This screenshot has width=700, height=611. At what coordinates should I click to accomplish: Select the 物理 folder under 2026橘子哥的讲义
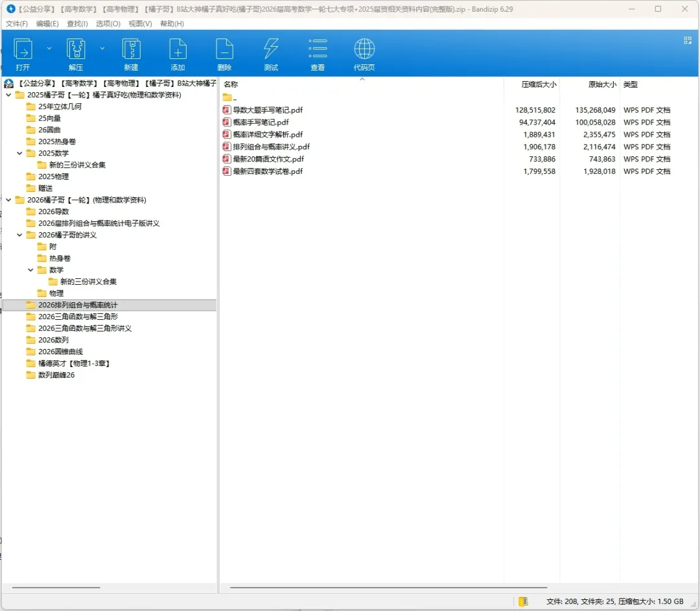coord(51,293)
